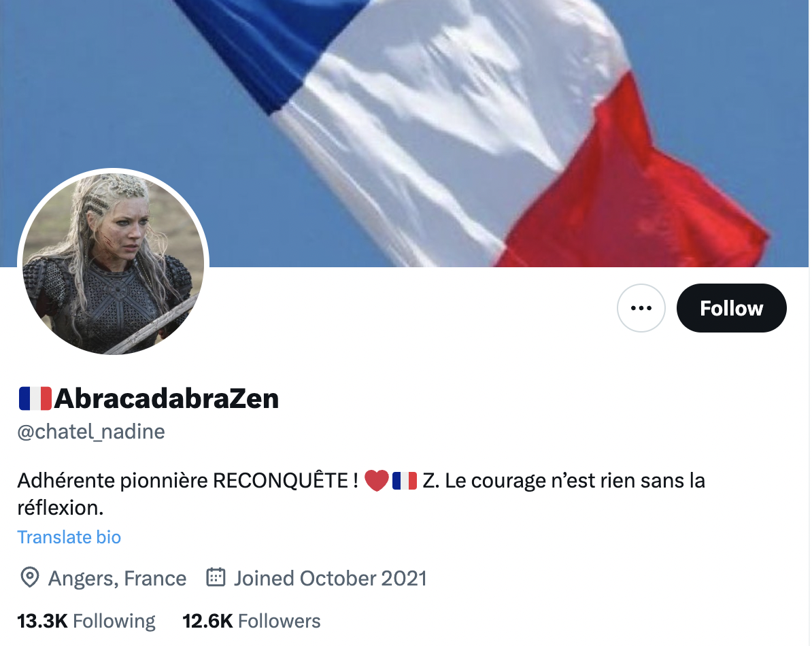Click the 13.3K following count number
Viewport: 812px width, 646px height.
42,621
